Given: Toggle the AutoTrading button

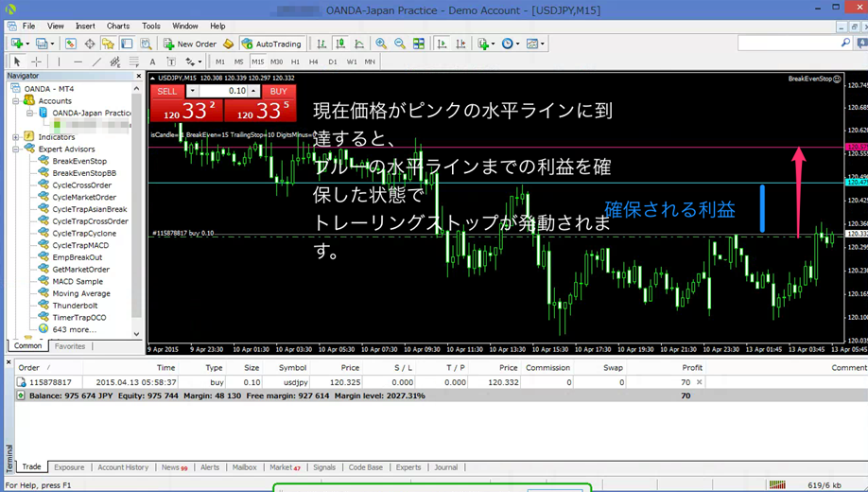Looking at the screenshot, I should pos(271,44).
